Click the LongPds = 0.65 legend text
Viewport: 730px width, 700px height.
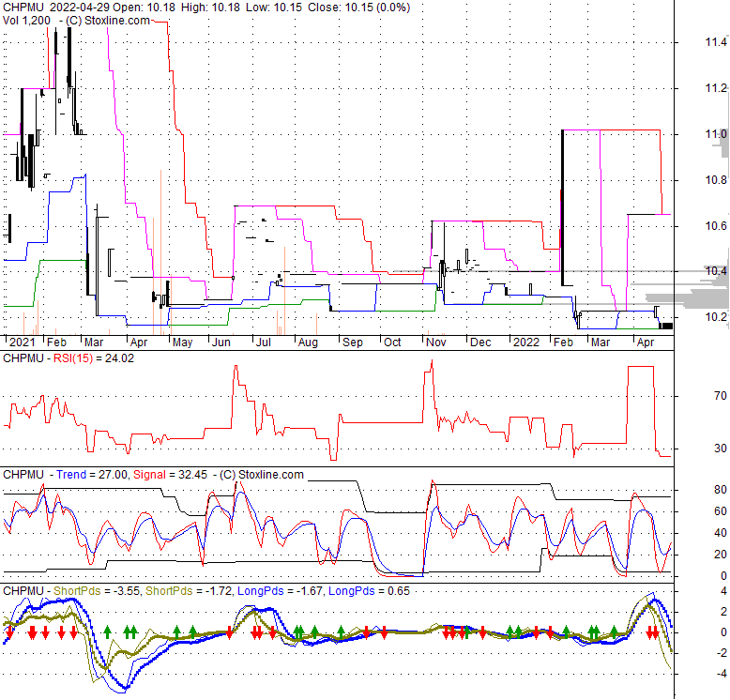coord(369,590)
